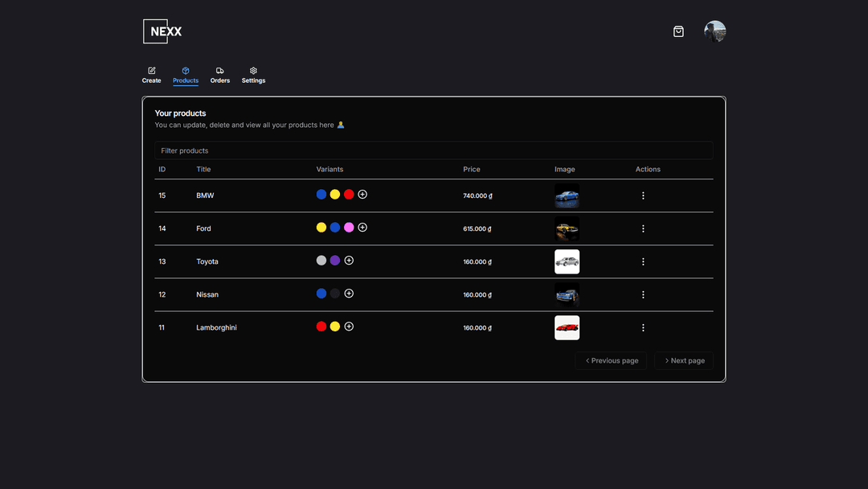Add a variant to the Ford row
Screen dimensions: 868x489
click(362, 228)
